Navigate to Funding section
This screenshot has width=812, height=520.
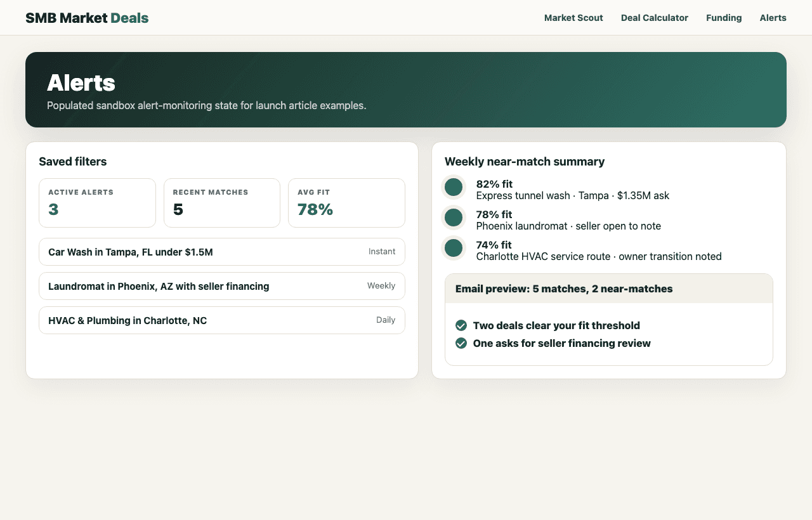pyautogui.click(x=724, y=18)
